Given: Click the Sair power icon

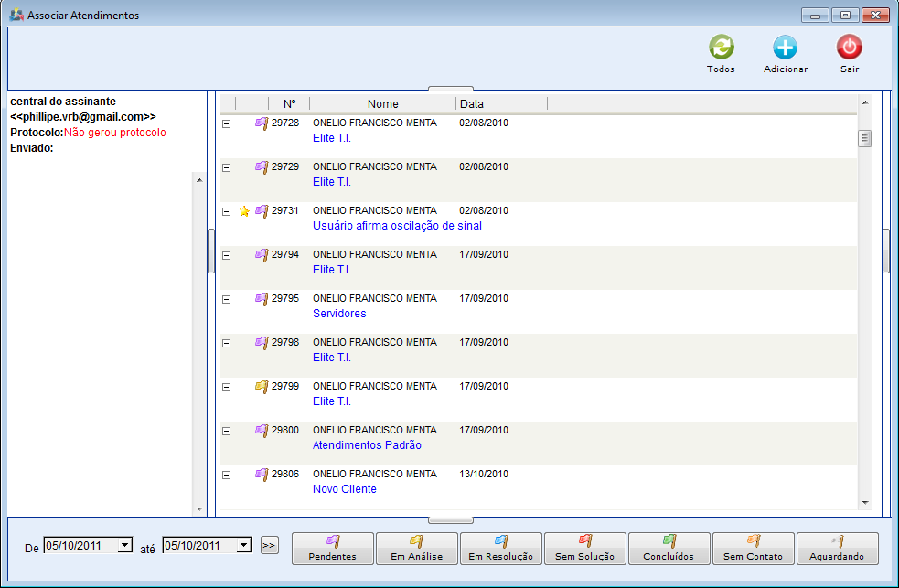Looking at the screenshot, I should (x=849, y=48).
